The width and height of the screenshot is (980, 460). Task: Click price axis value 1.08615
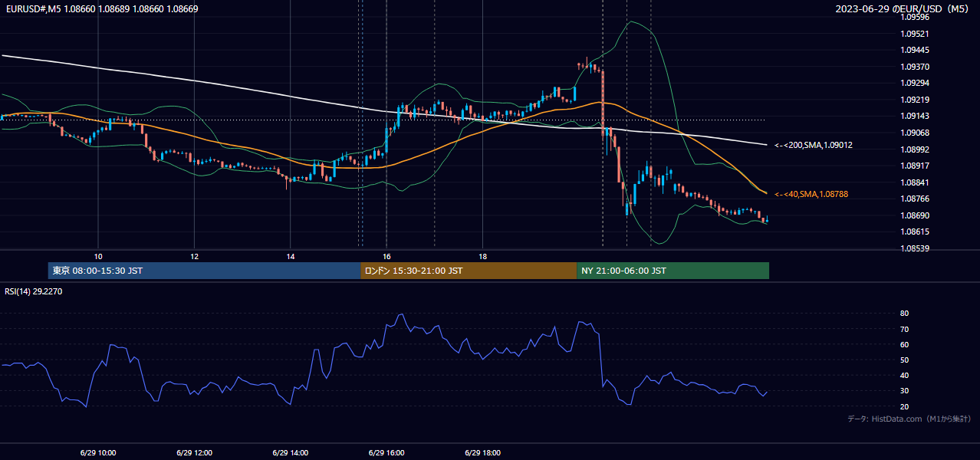(914, 232)
